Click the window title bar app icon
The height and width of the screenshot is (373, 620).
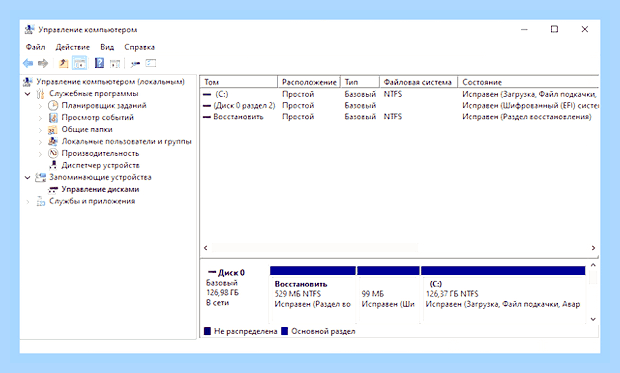[29, 30]
